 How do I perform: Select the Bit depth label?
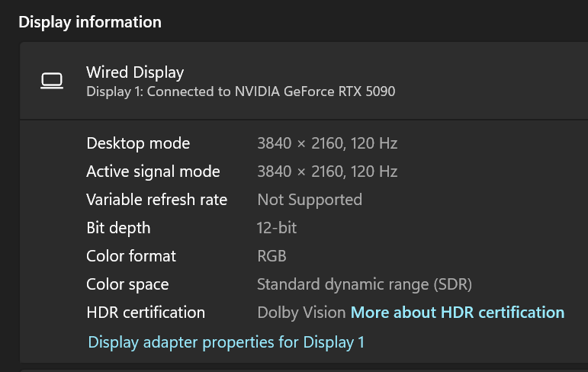[x=118, y=228]
